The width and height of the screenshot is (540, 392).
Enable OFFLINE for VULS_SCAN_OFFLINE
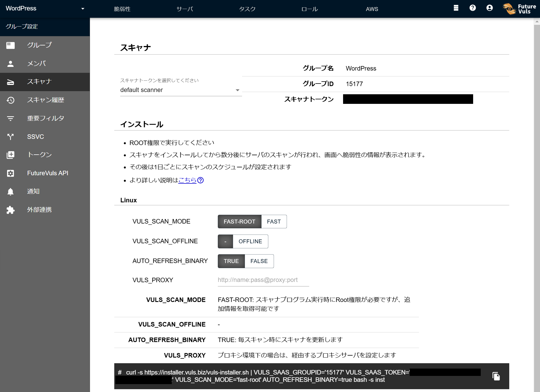(x=250, y=241)
